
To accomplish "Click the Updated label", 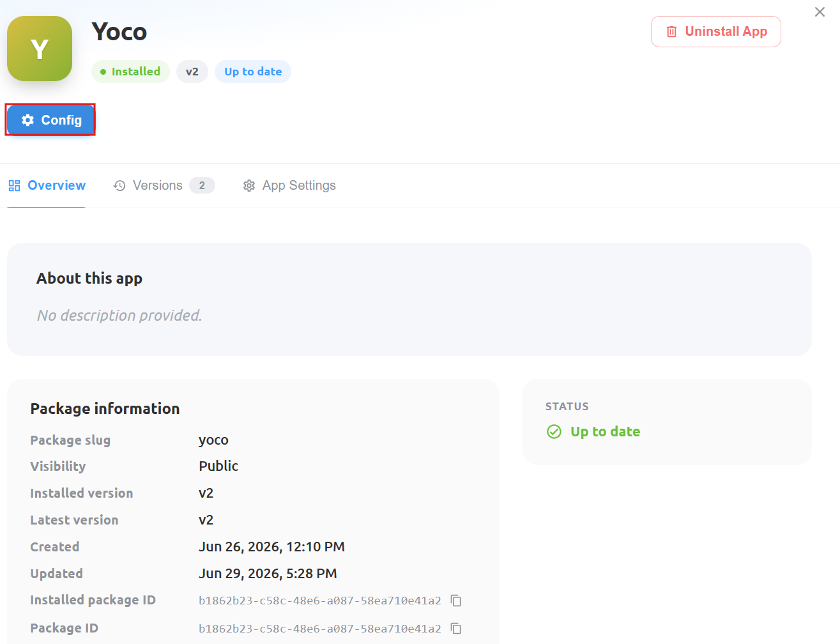I will tap(57, 574).
